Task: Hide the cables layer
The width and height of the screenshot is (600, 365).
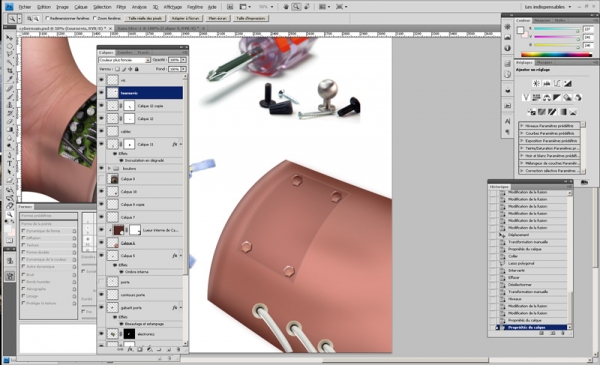Action: pyautogui.click(x=101, y=131)
